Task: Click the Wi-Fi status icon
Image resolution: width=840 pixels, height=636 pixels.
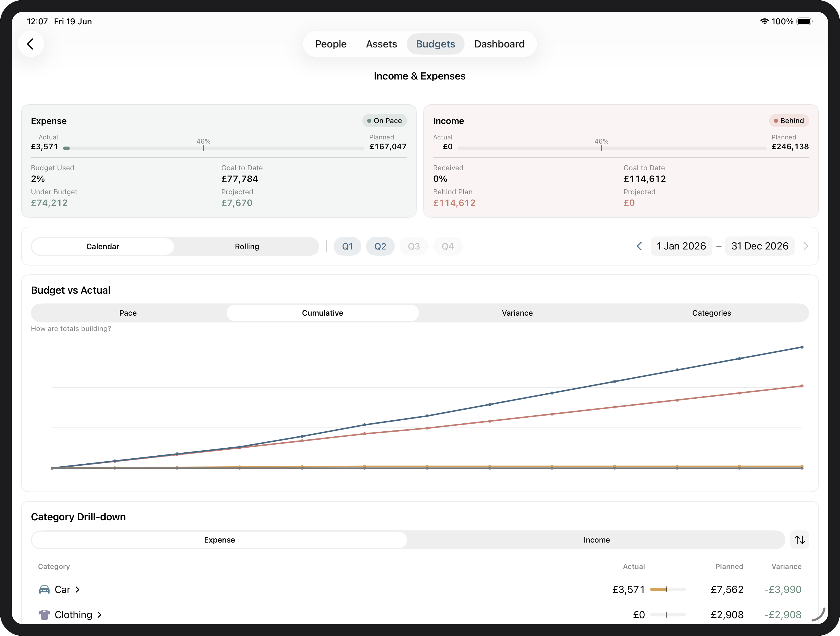Action: click(x=764, y=22)
